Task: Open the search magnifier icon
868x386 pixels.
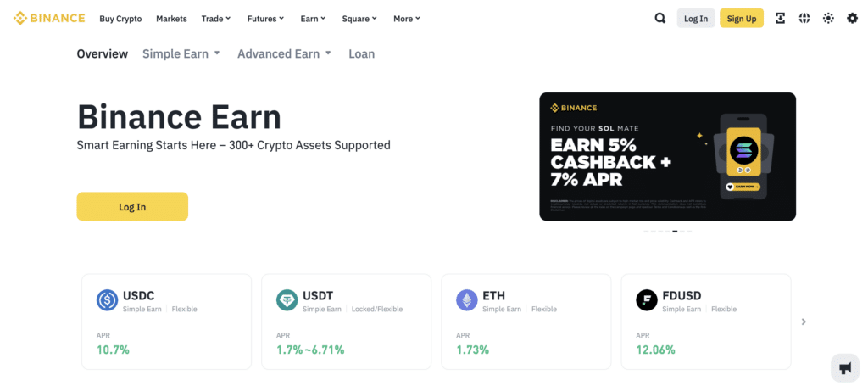Action: coord(659,19)
